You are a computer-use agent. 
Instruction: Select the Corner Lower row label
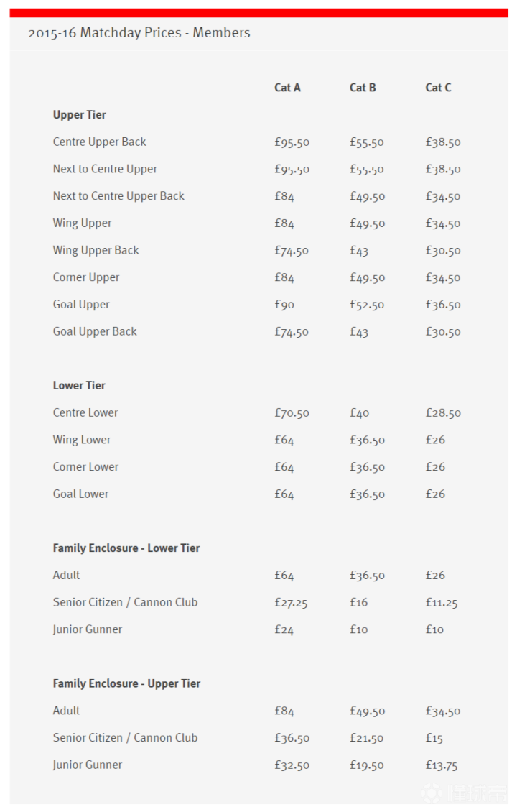tap(85, 467)
